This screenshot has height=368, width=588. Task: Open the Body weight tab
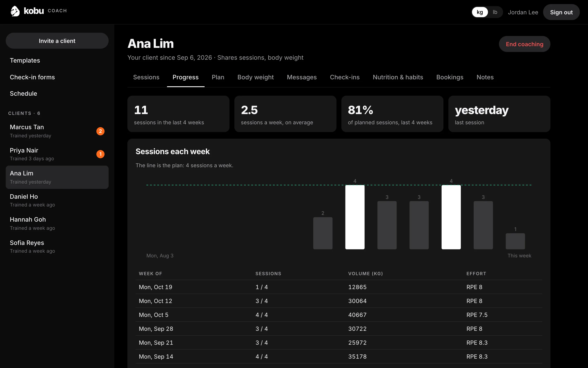(x=256, y=77)
